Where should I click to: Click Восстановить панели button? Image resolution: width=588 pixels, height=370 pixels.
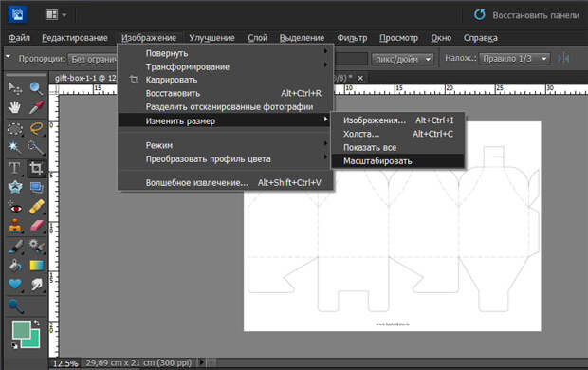[526, 15]
